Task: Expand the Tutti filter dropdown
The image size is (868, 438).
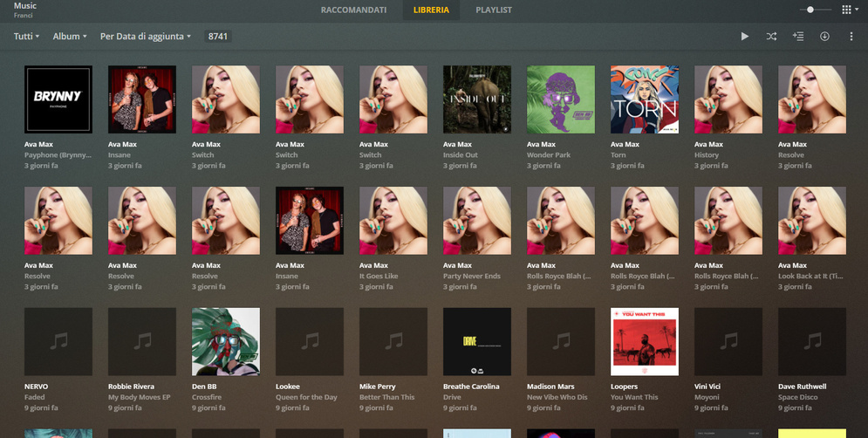Action: 26,36
